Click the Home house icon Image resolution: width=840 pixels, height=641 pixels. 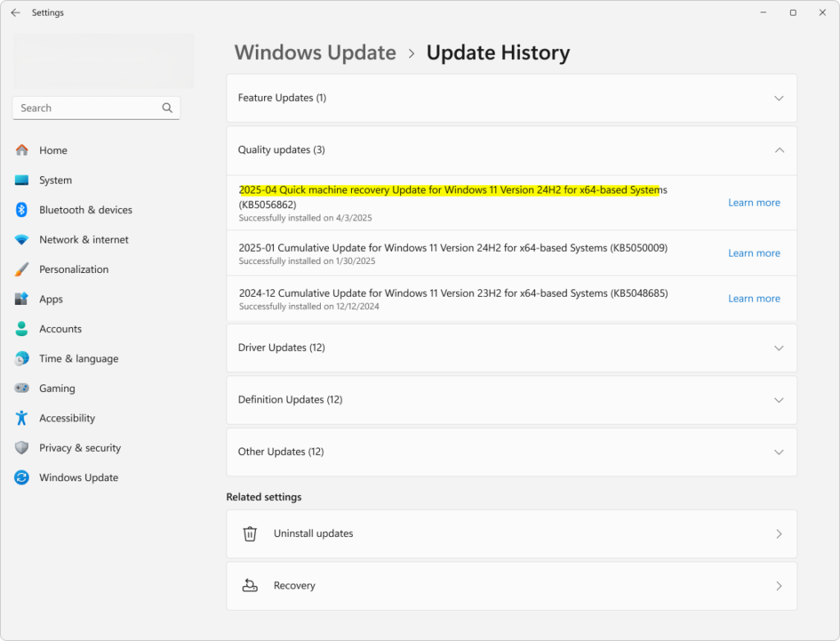(21, 150)
